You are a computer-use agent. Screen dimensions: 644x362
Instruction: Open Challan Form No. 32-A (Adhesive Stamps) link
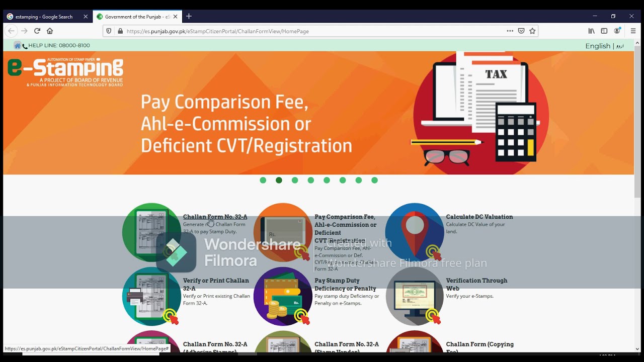[x=215, y=347]
